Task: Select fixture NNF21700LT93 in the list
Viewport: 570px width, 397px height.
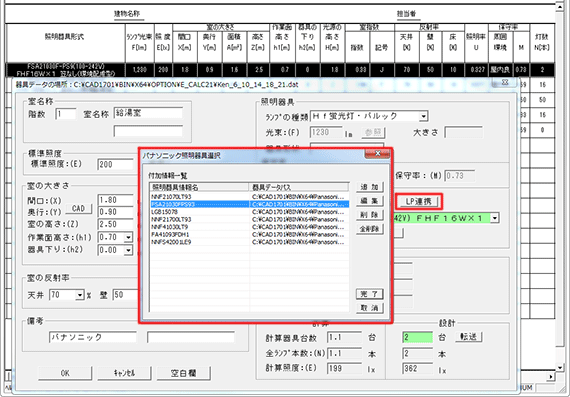Action: tap(249, 220)
